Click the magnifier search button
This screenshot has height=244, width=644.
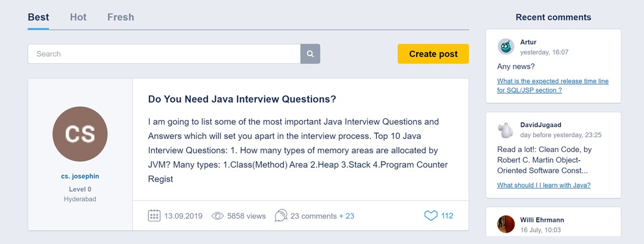pyautogui.click(x=310, y=54)
